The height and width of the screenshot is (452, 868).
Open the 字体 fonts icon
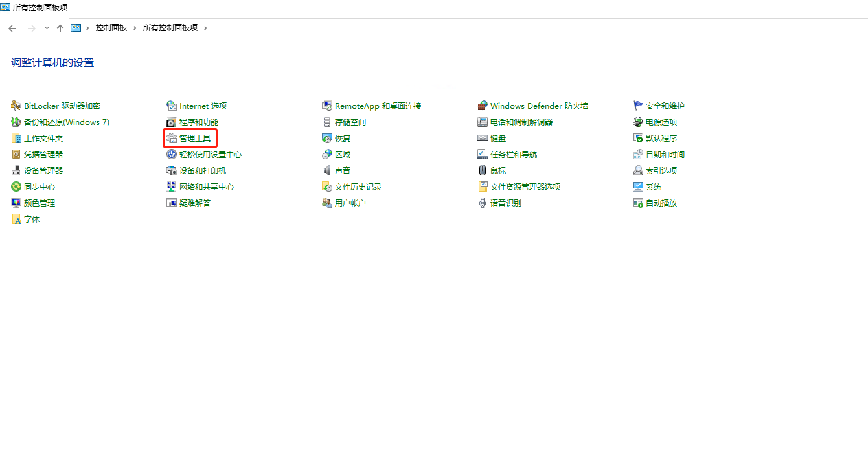point(16,219)
